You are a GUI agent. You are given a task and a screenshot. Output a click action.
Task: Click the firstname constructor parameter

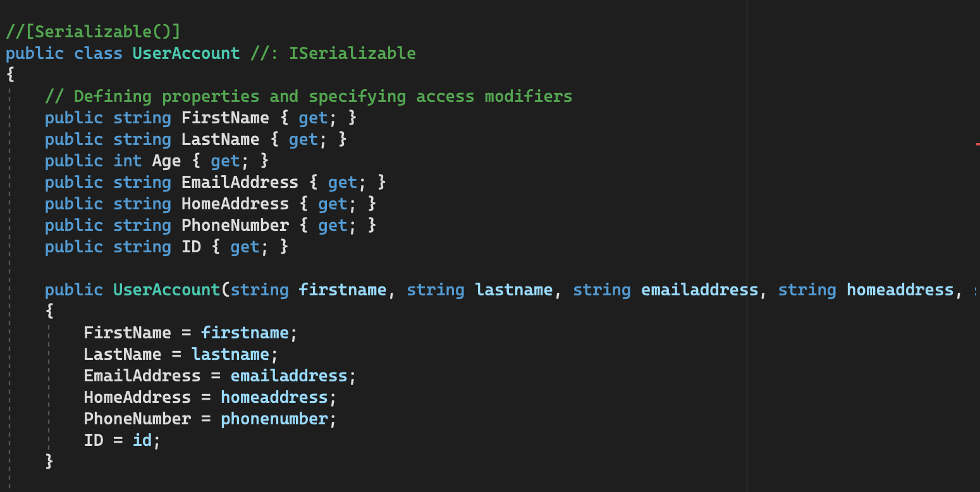pyautogui.click(x=342, y=290)
